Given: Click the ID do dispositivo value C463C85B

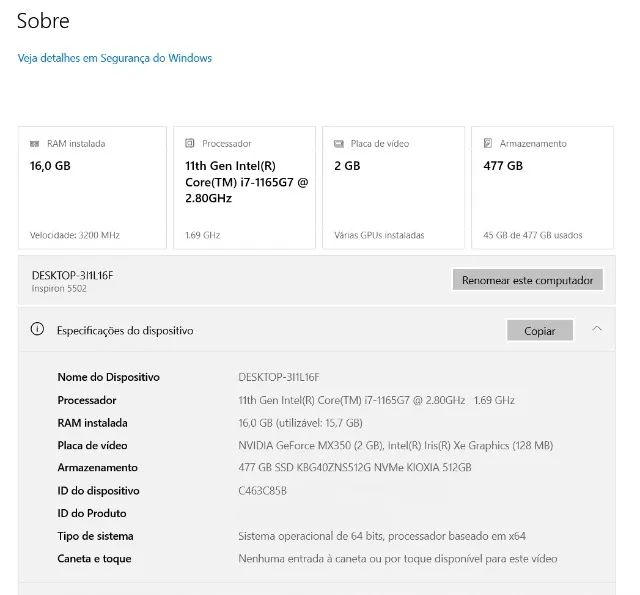Looking at the screenshot, I should (x=262, y=491).
